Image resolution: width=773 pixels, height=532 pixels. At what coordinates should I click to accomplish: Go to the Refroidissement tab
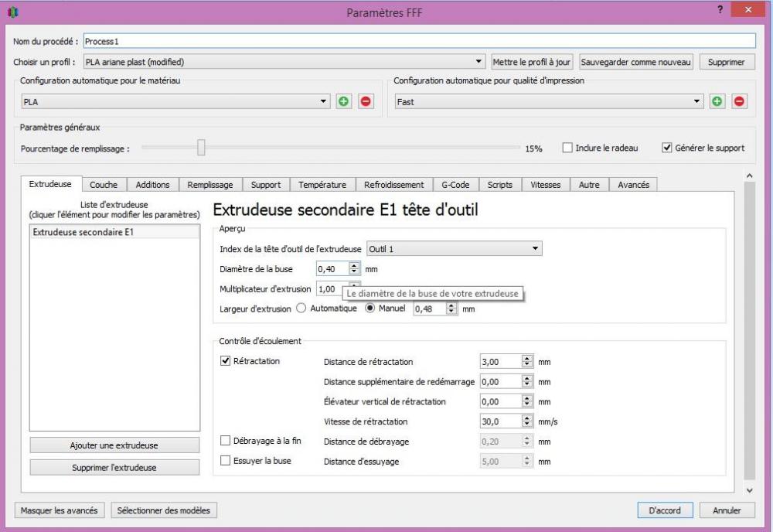[394, 184]
